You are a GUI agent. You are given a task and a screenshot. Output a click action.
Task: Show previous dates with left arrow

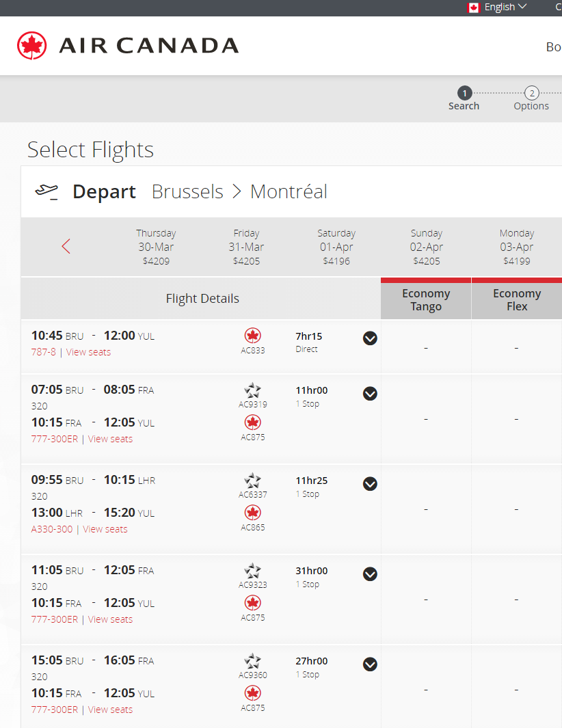pos(66,246)
